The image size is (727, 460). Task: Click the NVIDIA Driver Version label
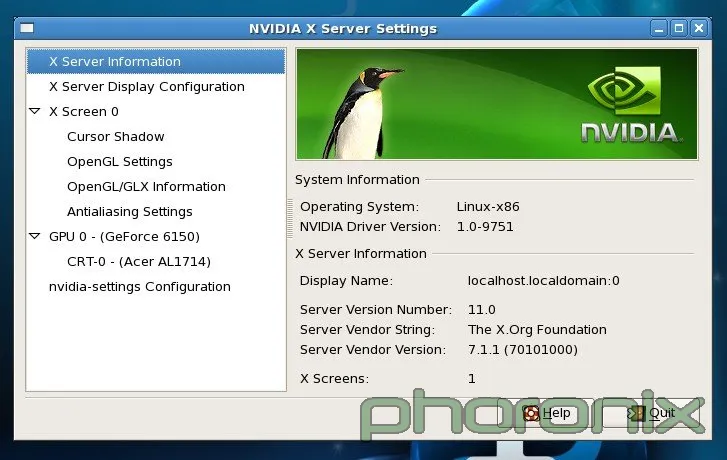tap(370, 227)
